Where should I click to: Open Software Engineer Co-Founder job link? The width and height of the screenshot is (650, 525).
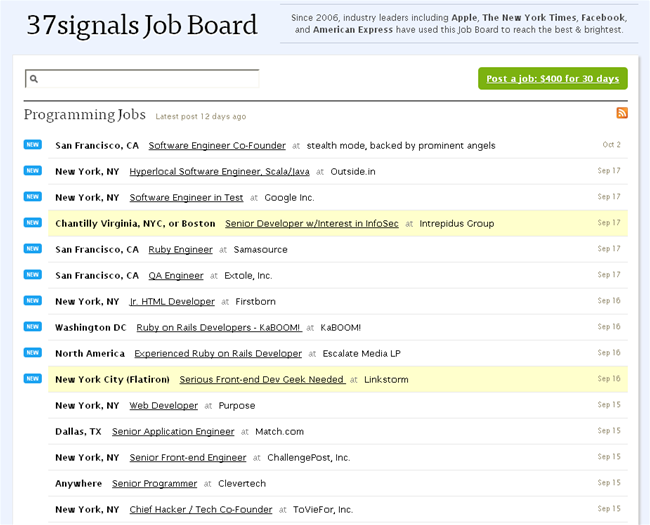pyautogui.click(x=217, y=146)
